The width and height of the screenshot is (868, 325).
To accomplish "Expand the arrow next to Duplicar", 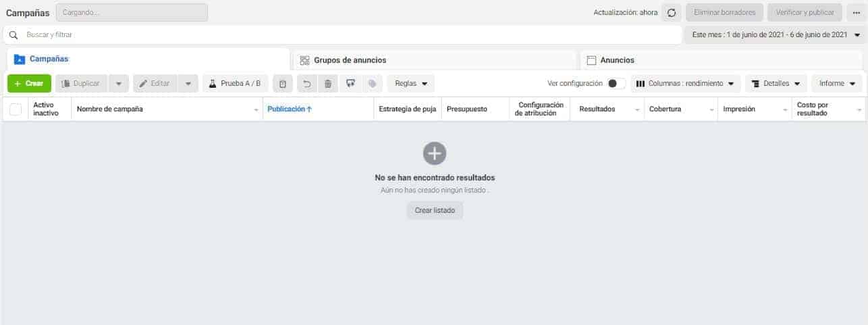I will pyautogui.click(x=118, y=84).
